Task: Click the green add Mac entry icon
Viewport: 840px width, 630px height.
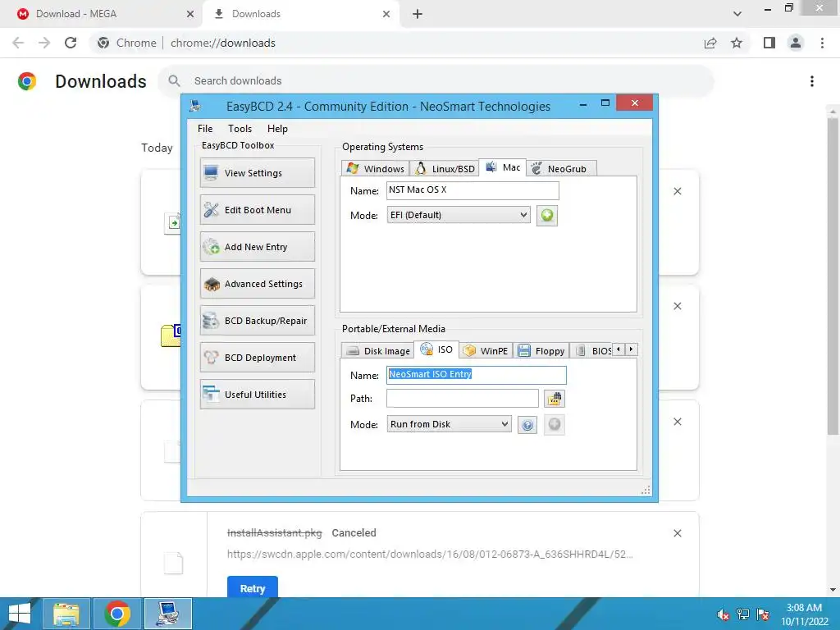Action: point(547,216)
